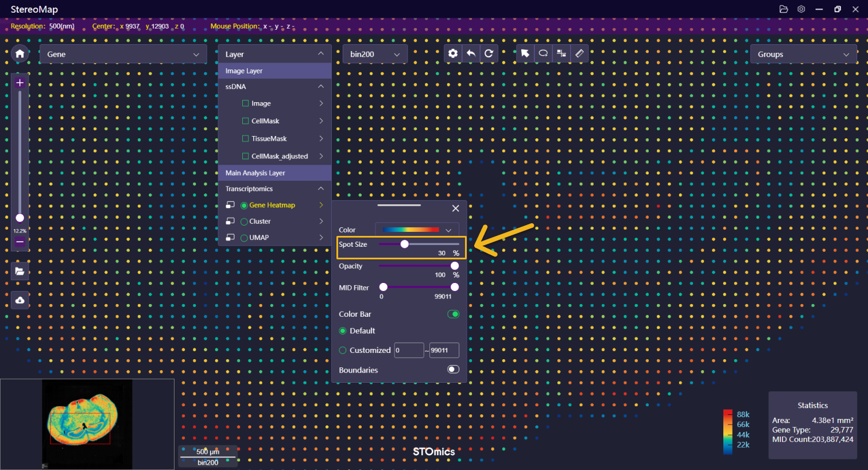
Task: Open the settings gear in toolbar
Action: [x=453, y=53]
